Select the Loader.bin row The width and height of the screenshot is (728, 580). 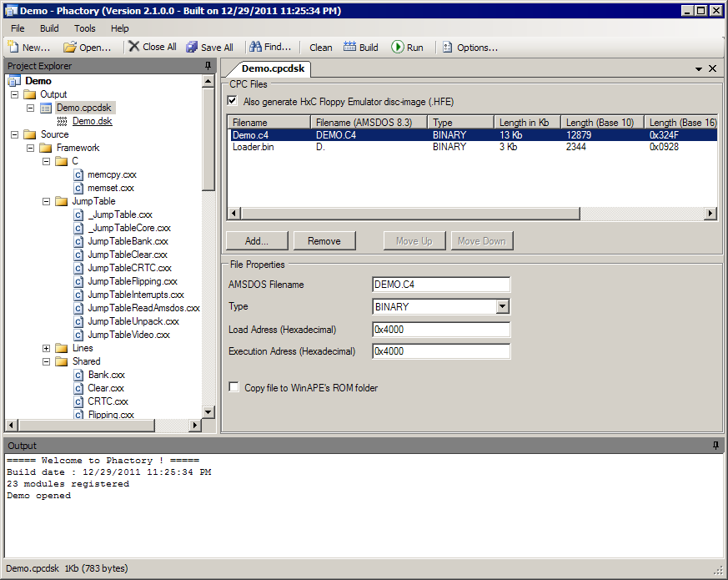point(473,147)
